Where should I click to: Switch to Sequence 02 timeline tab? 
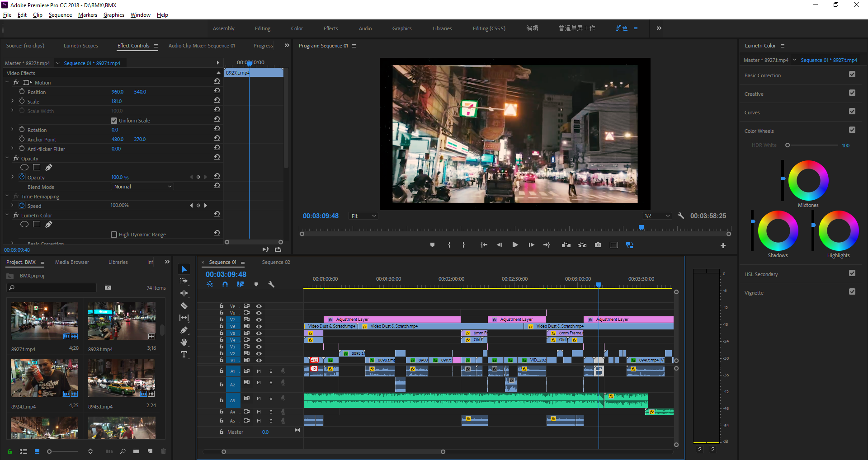[276, 262]
